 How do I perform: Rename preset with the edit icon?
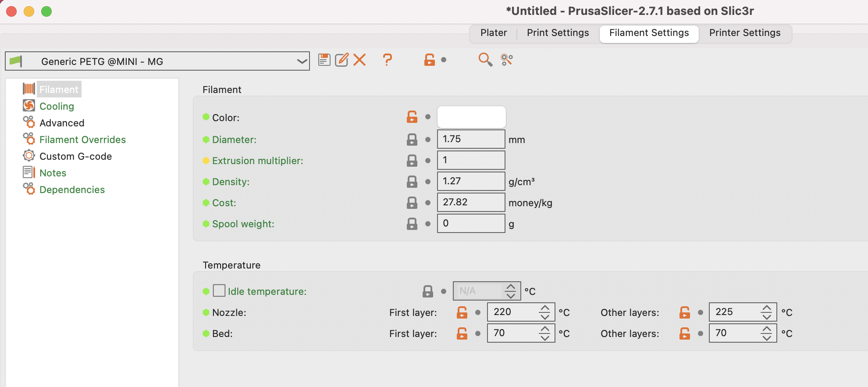click(x=342, y=60)
